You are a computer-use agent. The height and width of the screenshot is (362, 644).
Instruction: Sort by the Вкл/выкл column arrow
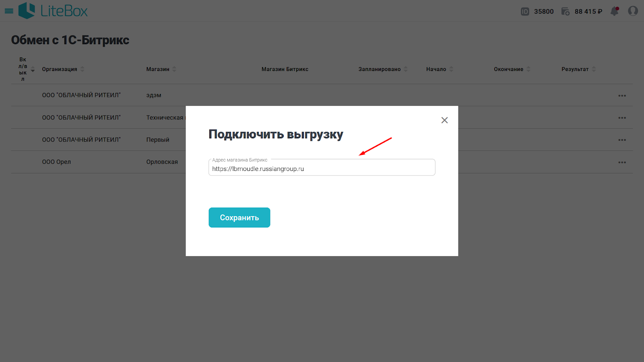(x=33, y=69)
